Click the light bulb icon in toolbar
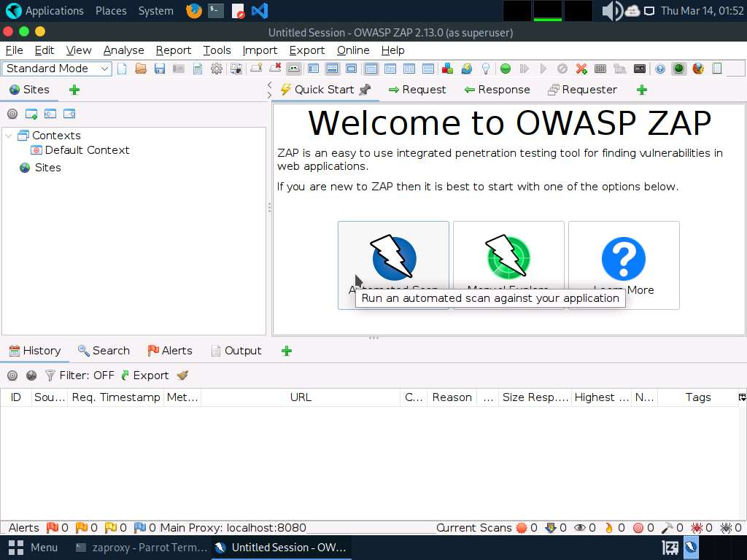 (x=485, y=69)
